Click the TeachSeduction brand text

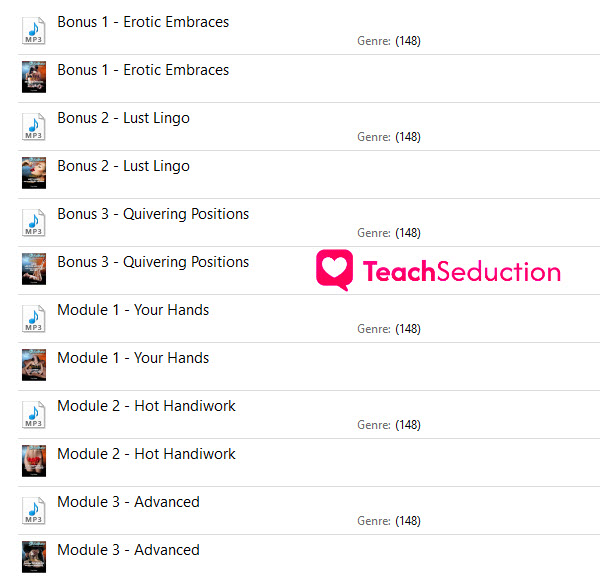461,272
